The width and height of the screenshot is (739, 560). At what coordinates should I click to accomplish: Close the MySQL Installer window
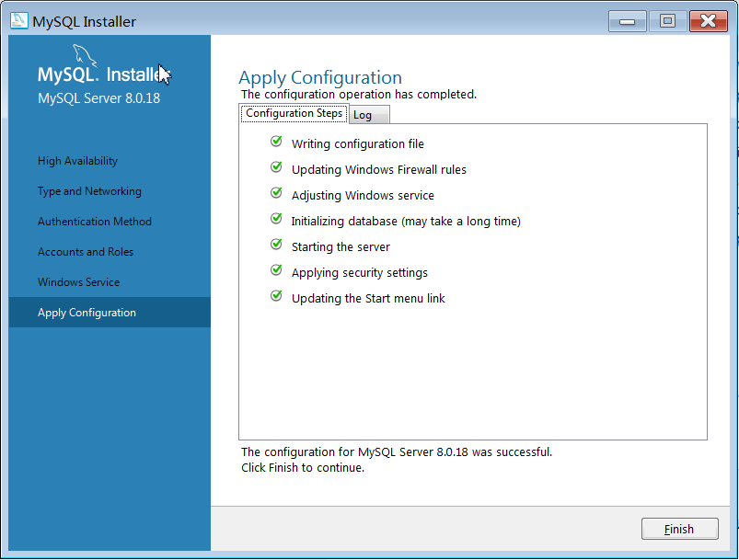(709, 21)
